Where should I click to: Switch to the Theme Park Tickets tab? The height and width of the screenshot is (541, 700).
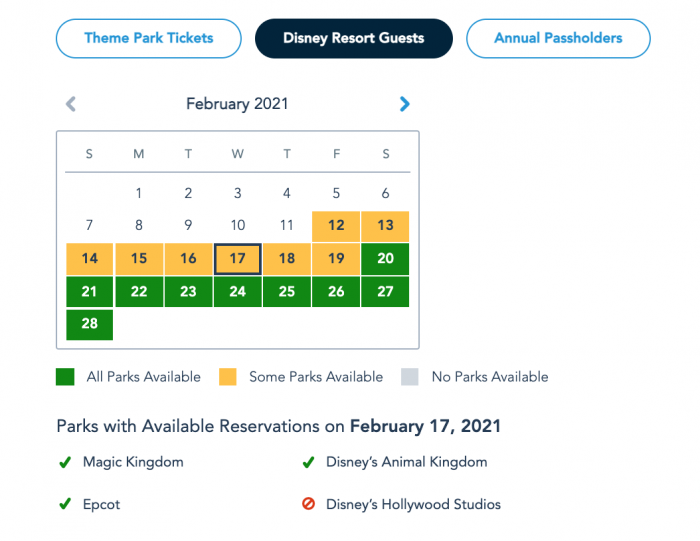pos(149,39)
